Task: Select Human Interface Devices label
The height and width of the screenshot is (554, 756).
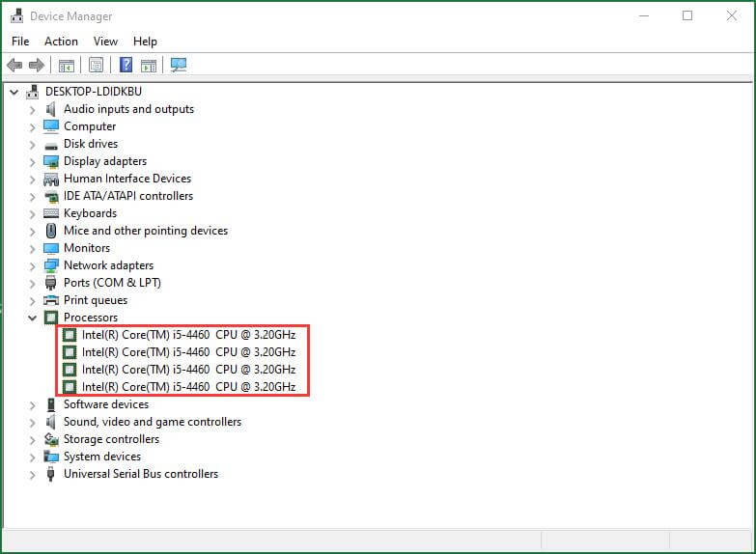Action: (127, 179)
